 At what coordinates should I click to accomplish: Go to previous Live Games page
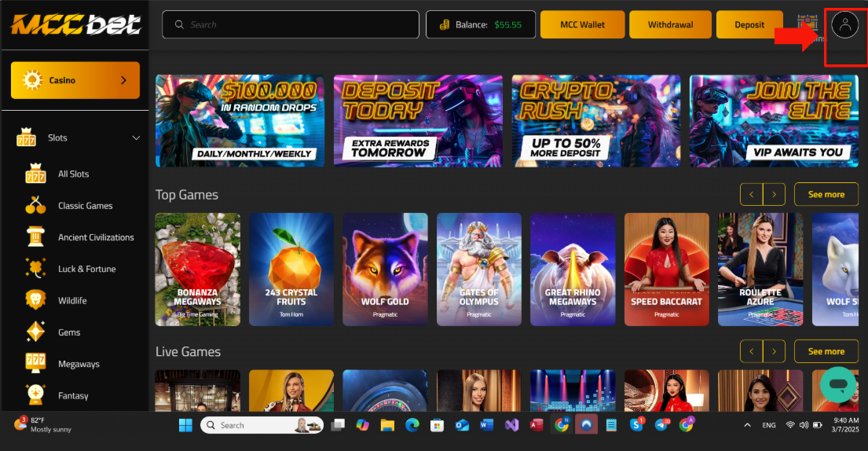point(751,351)
